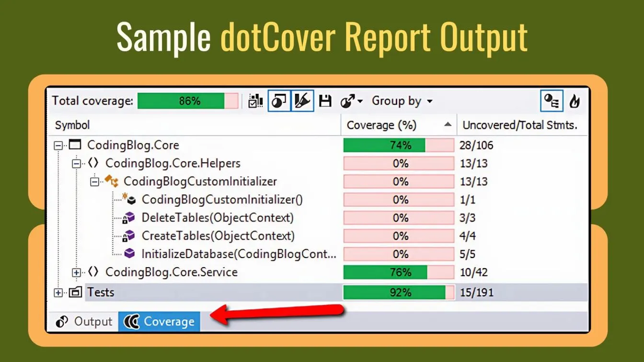
Task: Switch to the Output tab
Action: [84, 322]
